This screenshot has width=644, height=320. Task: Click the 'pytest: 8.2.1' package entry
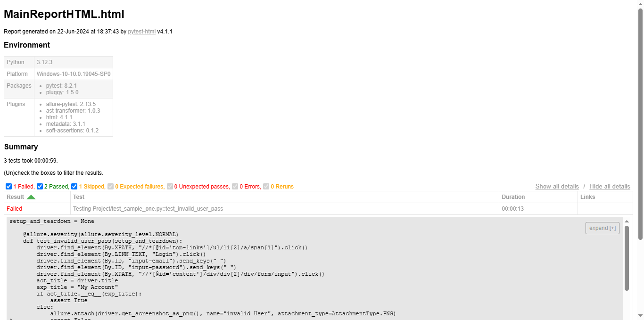(61, 86)
